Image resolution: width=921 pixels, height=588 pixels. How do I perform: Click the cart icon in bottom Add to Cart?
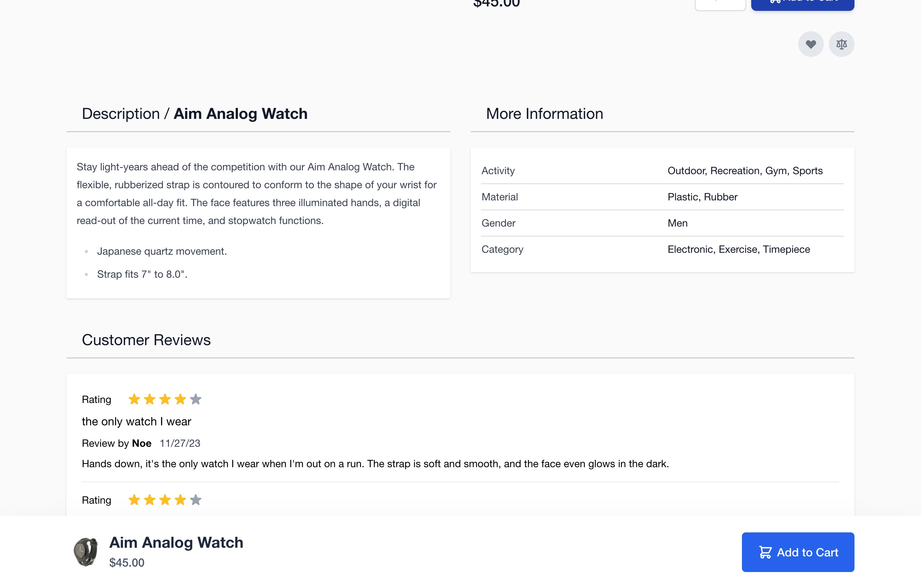(x=765, y=552)
